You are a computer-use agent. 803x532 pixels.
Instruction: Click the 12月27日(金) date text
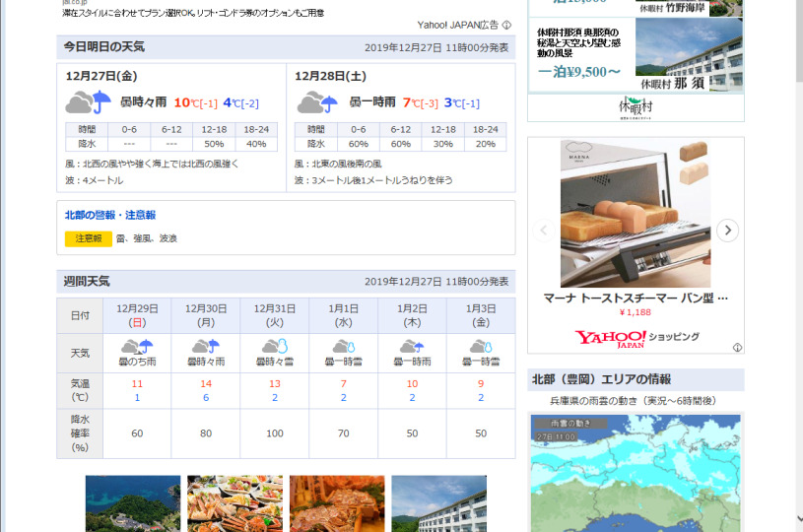tap(101, 76)
